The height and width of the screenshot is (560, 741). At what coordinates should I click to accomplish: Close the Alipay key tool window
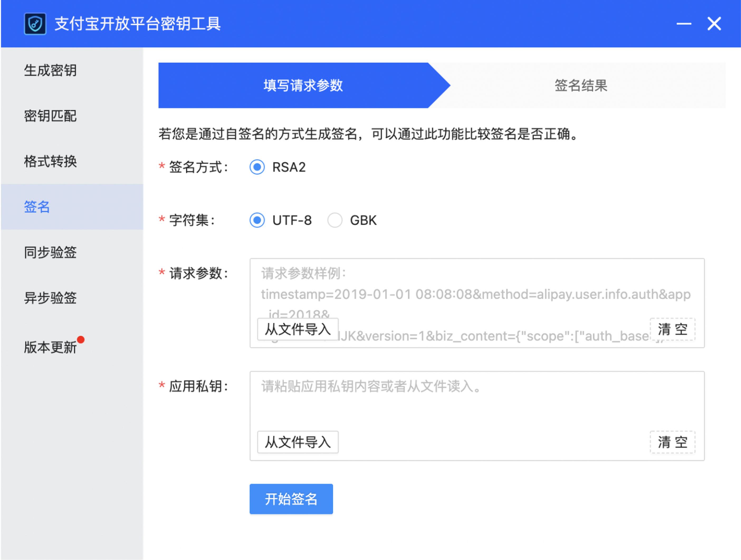[714, 24]
